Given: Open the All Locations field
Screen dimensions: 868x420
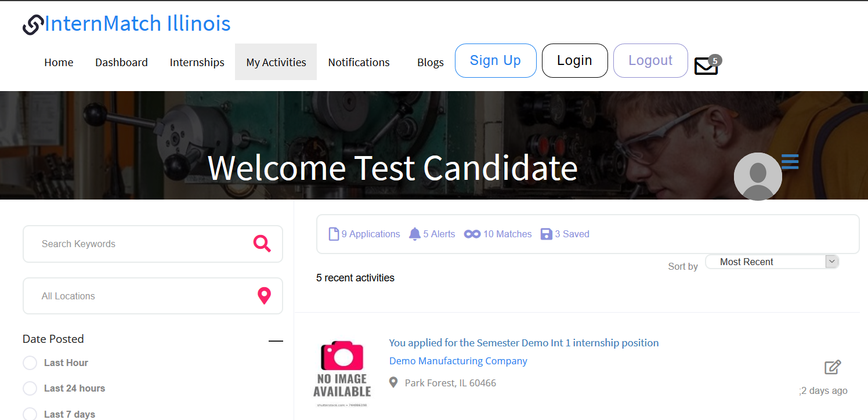Looking at the screenshot, I should [x=153, y=296].
